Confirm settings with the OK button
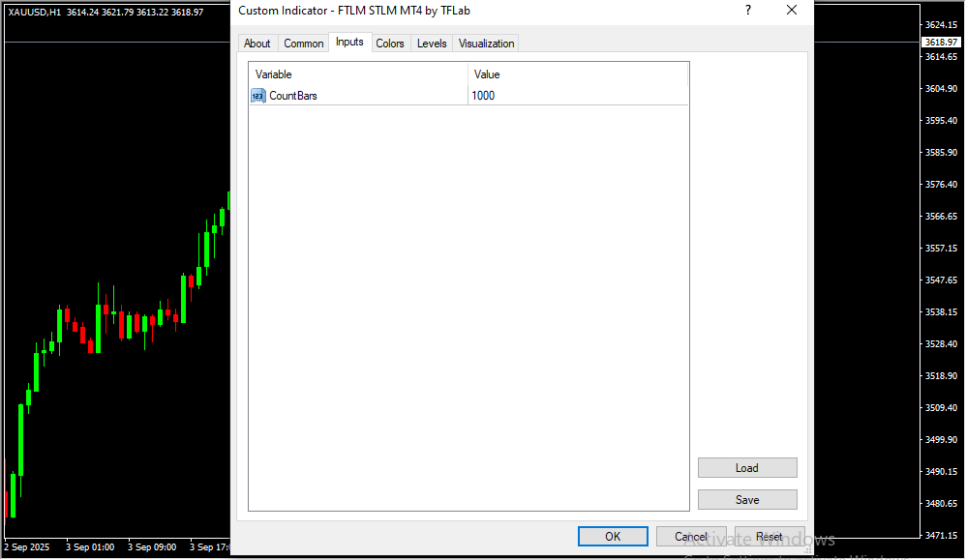 pos(613,537)
